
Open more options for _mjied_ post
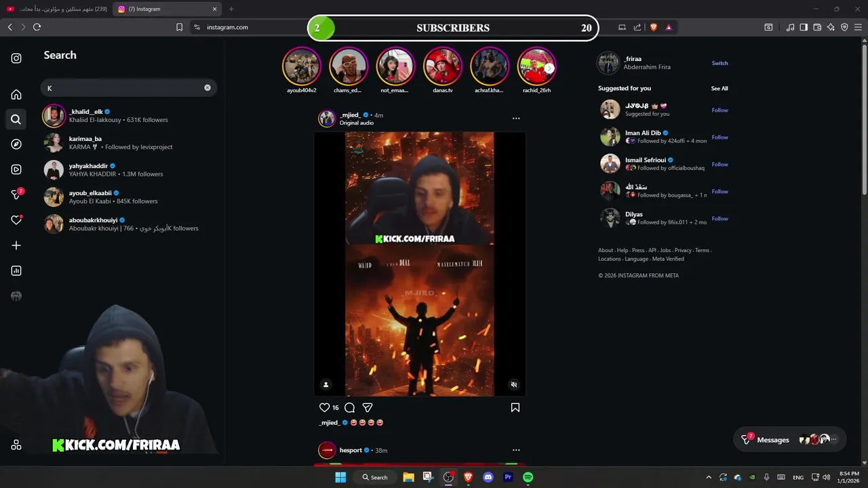coord(516,119)
